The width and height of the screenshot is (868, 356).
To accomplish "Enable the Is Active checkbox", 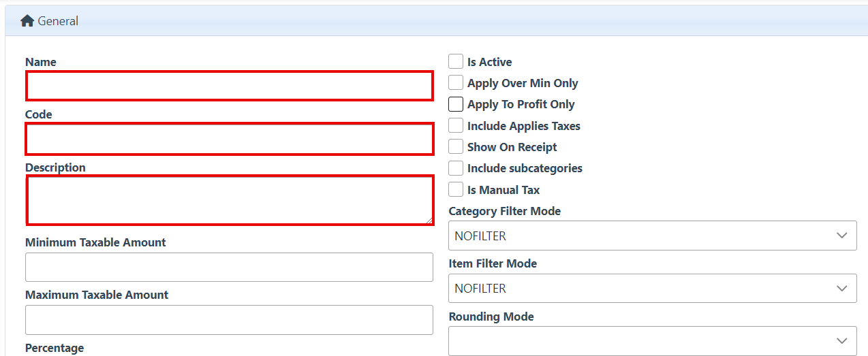I will (456, 62).
